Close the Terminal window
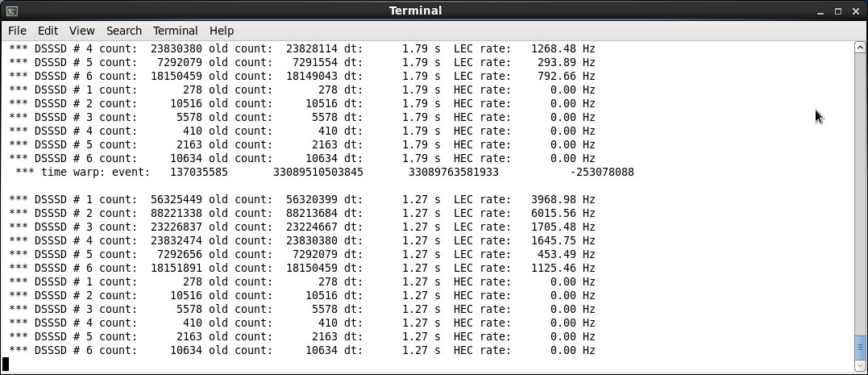Viewport: 868px width, 375px height. pos(856,10)
